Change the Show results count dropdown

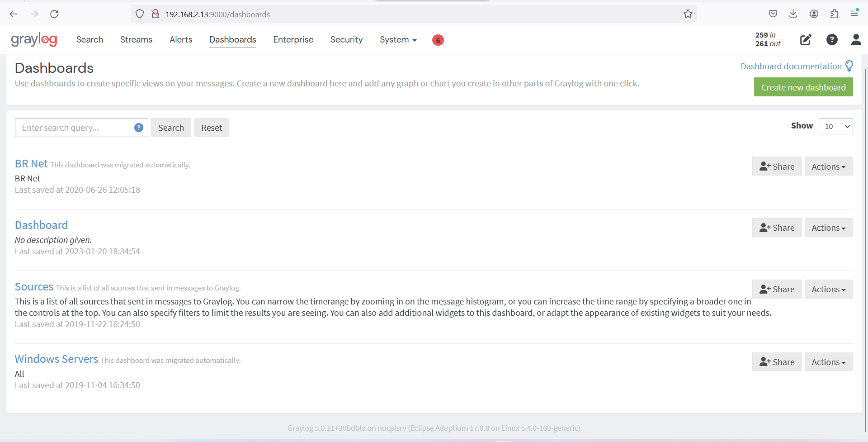tap(835, 126)
